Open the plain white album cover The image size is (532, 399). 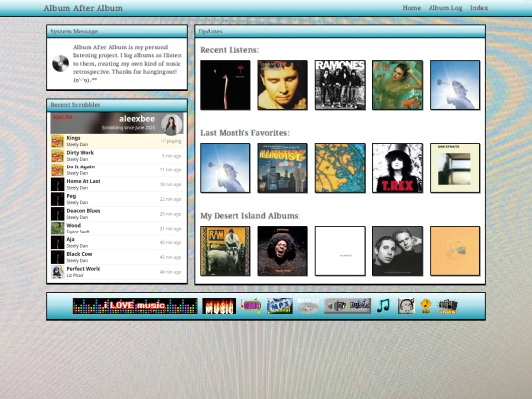(340, 251)
